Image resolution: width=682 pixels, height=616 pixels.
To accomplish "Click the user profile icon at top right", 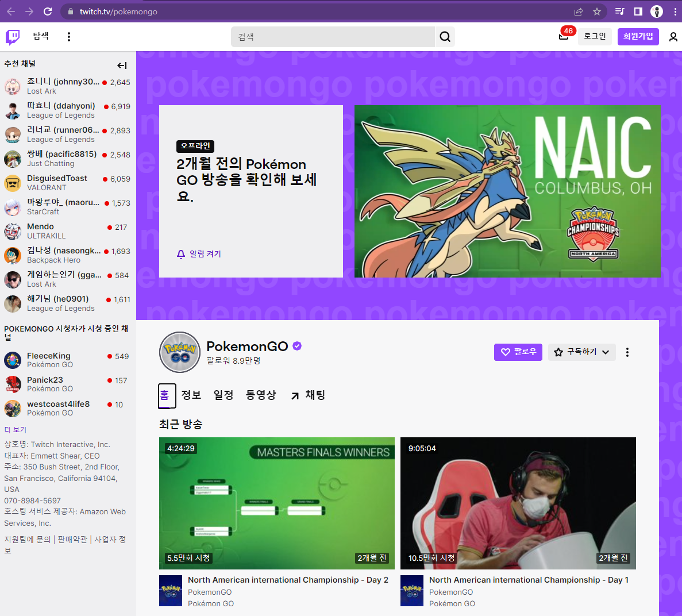I will (673, 37).
